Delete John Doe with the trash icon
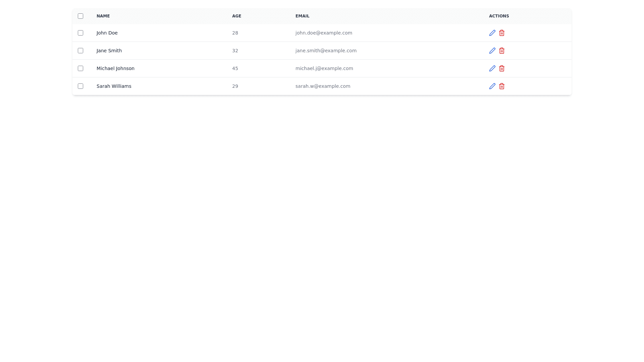This screenshot has height=362, width=644. [501, 33]
